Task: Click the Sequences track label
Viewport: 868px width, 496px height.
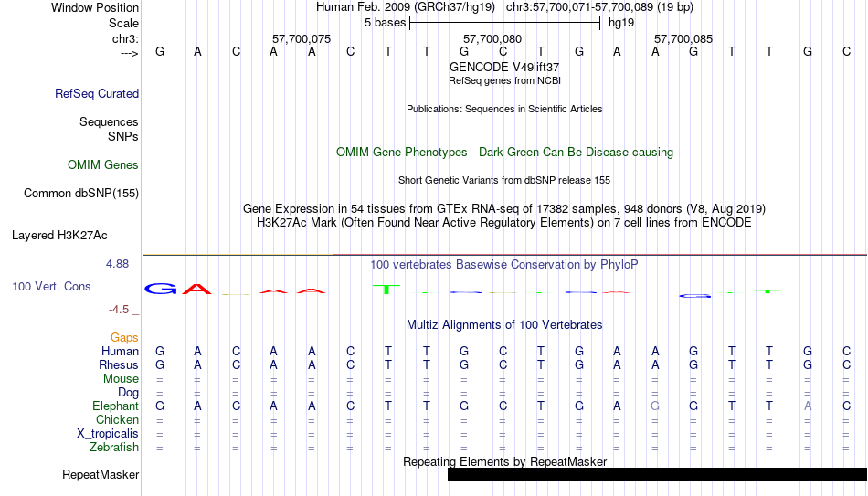Action: pos(109,121)
